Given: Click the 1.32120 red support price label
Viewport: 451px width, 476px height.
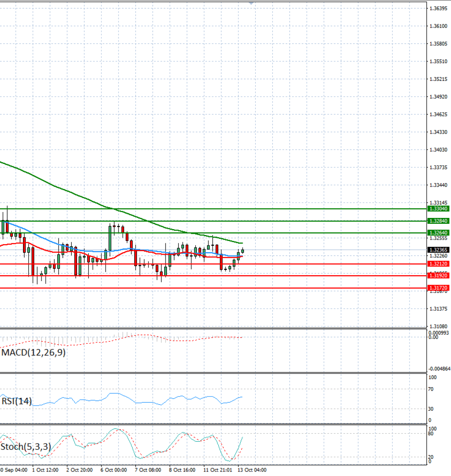Looking at the screenshot, I should 438,263.
